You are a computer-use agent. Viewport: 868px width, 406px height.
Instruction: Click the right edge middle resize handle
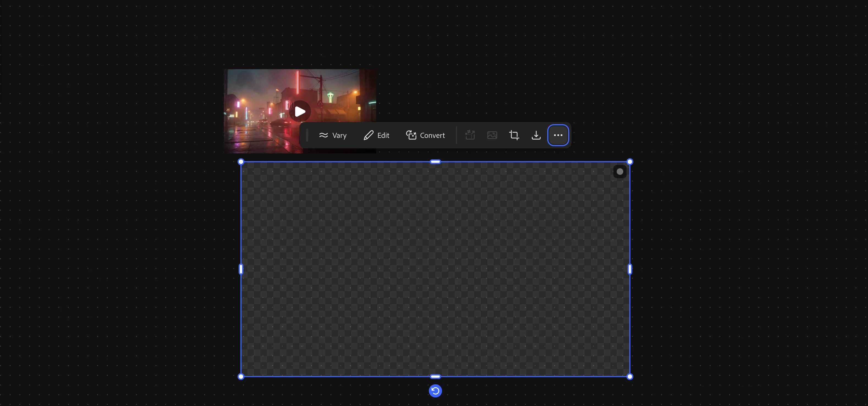(630, 269)
